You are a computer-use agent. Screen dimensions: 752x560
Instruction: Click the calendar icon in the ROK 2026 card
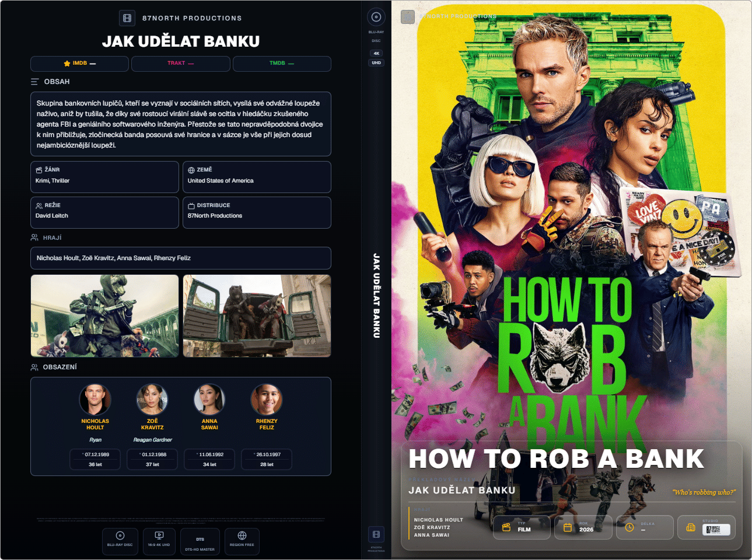tap(567, 527)
